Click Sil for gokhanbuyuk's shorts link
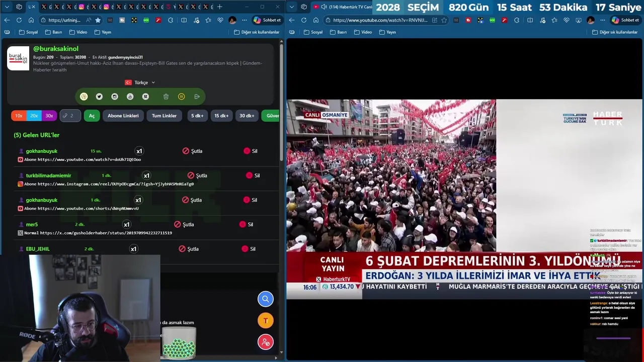 click(x=251, y=200)
